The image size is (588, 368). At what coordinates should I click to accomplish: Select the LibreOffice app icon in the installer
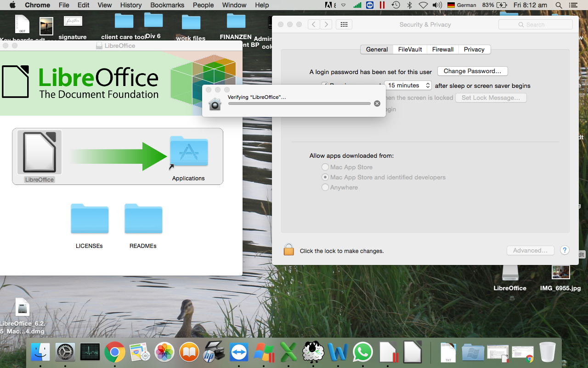[x=39, y=152]
